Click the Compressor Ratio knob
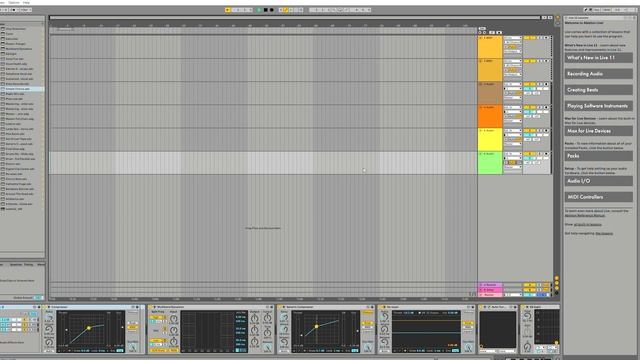Screen dimensions: 640x360 pyautogui.click(x=49, y=317)
